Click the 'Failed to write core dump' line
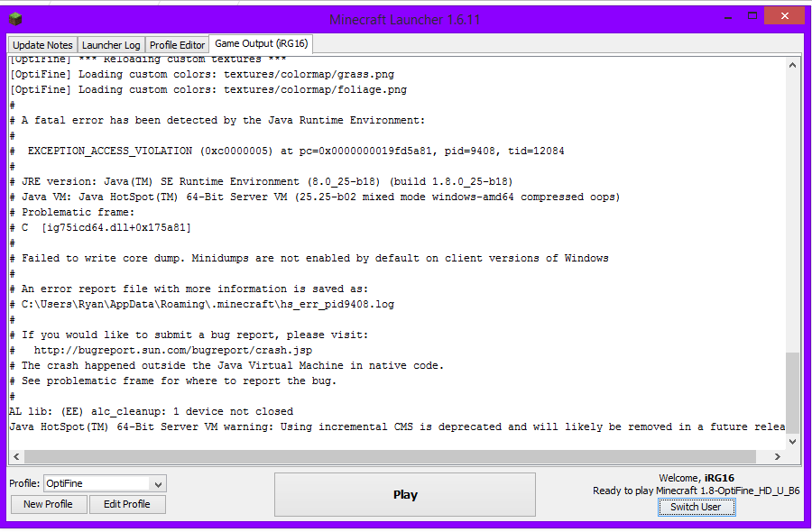Screen dimensions: 812x532 click(x=309, y=258)
